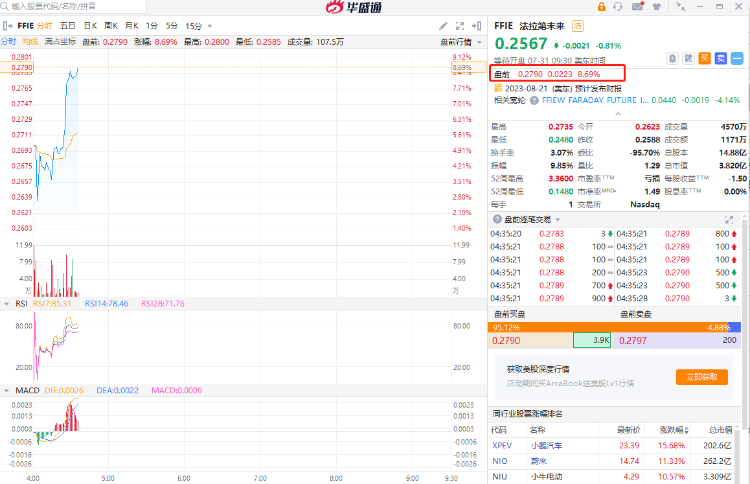The height and width of the screenshot is (484, 750).
Task: Click the compact mode arrows icon
Action: point(680,7)
